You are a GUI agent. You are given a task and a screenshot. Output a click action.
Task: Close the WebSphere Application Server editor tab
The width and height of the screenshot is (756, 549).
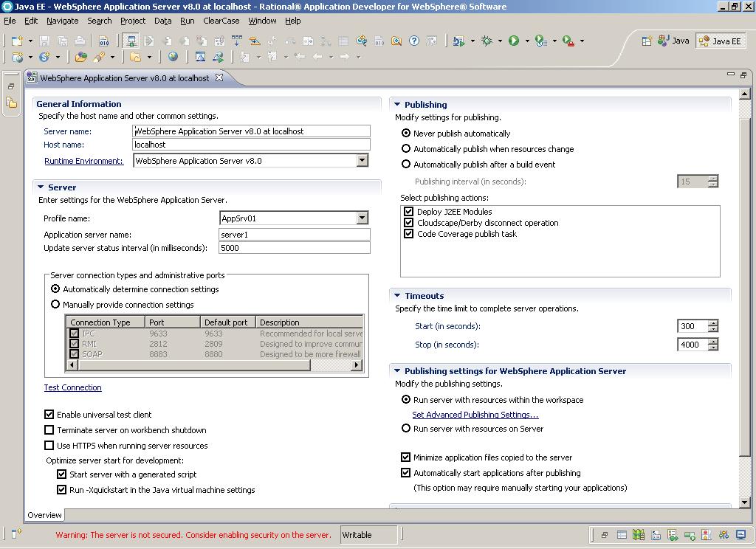219,77
